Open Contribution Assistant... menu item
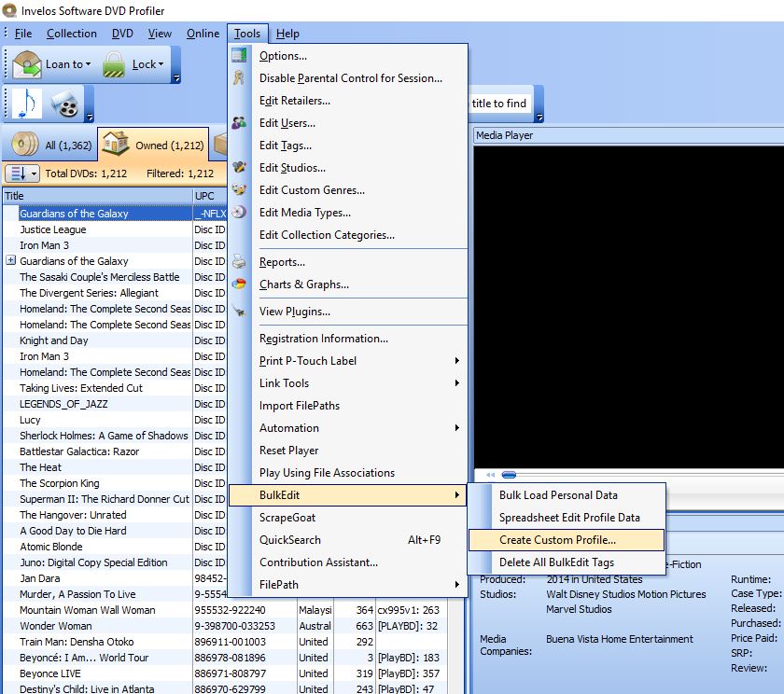Screen dimensions: 784x694 (348, 562)
